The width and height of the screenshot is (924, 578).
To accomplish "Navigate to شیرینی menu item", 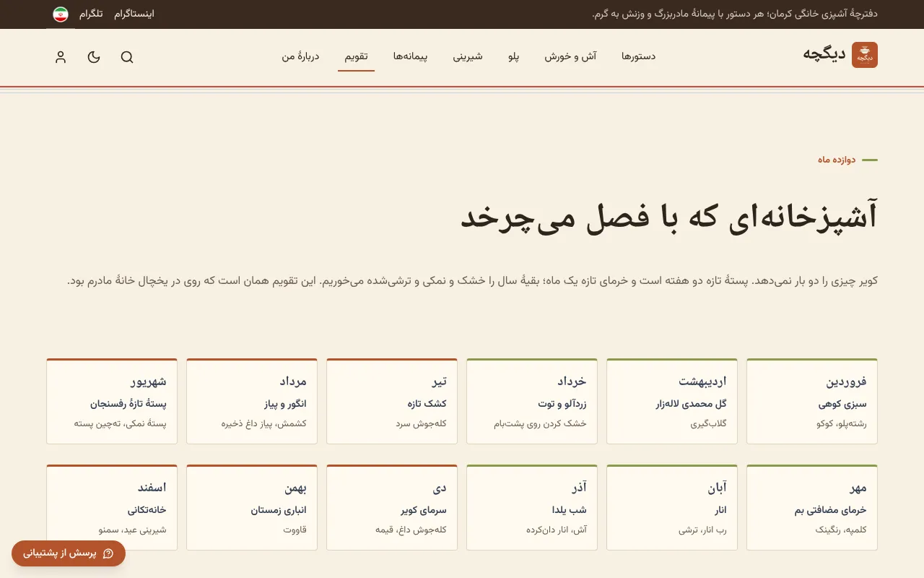I will (x=468, y=56).
